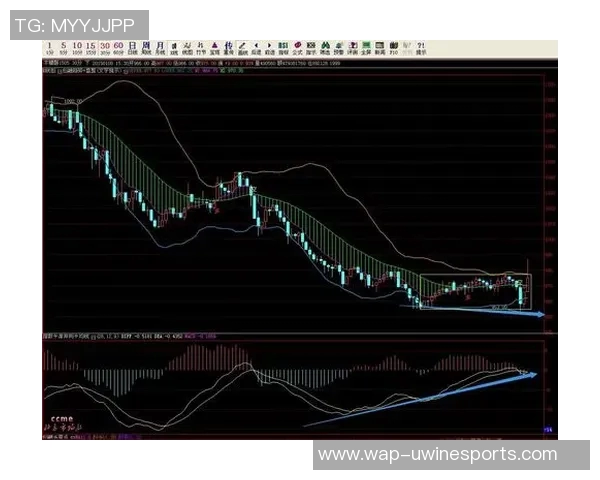Click the purple triangle tower chart icon
This screenshot has height=480, width=600.
(x=215, y=48)
